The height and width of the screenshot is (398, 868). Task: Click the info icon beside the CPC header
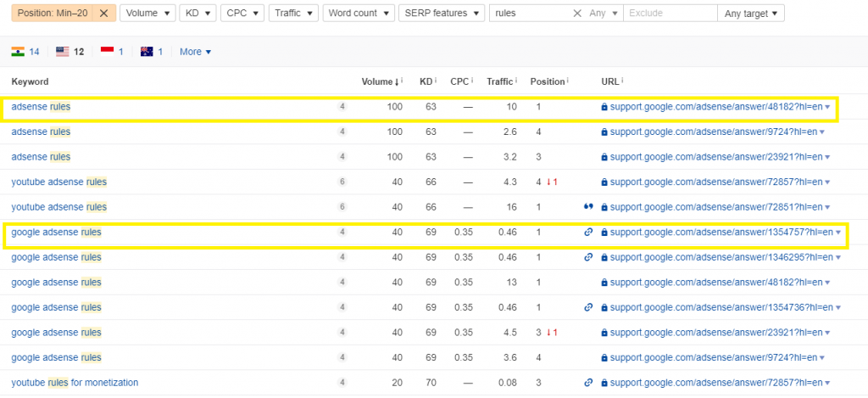point(471,81)
